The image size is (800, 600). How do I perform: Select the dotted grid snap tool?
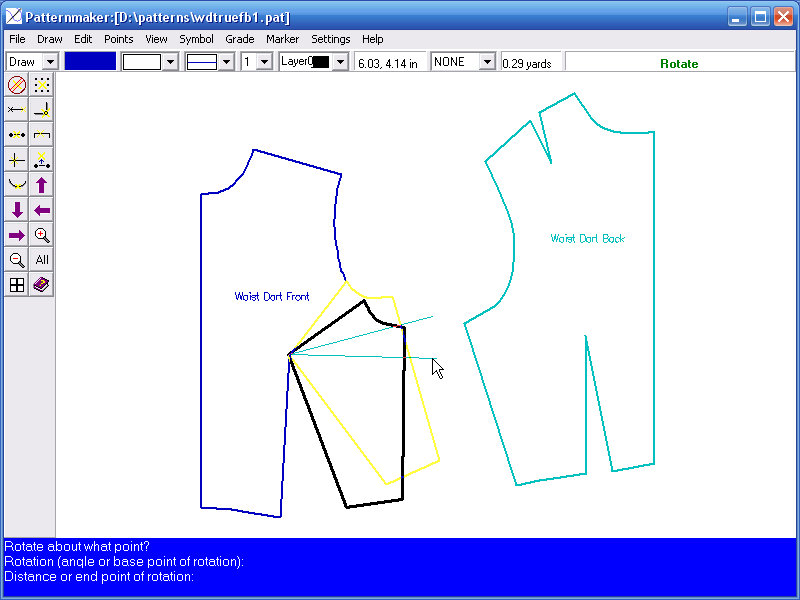coord(41,85)
